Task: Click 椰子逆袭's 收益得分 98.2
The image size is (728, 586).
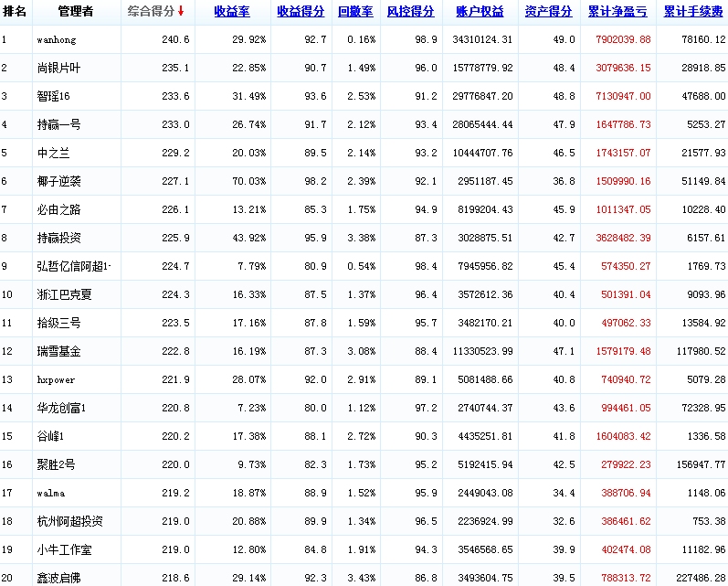Action: tap(316, 181)
